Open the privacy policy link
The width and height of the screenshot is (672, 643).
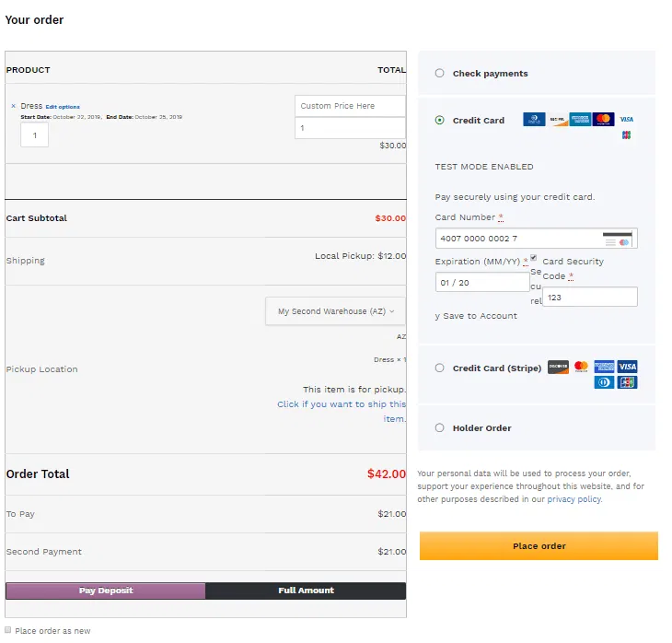(574, 499)
